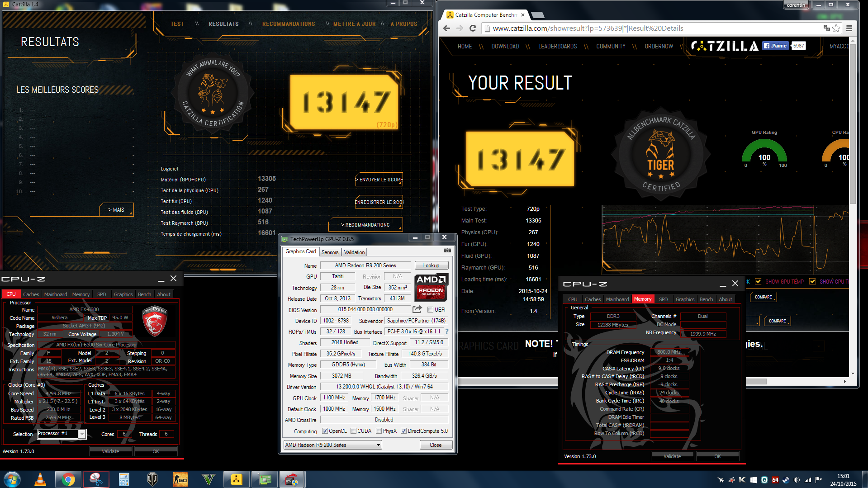Switch to GPU-Z from the taskbar

click(x=264, y=479)
